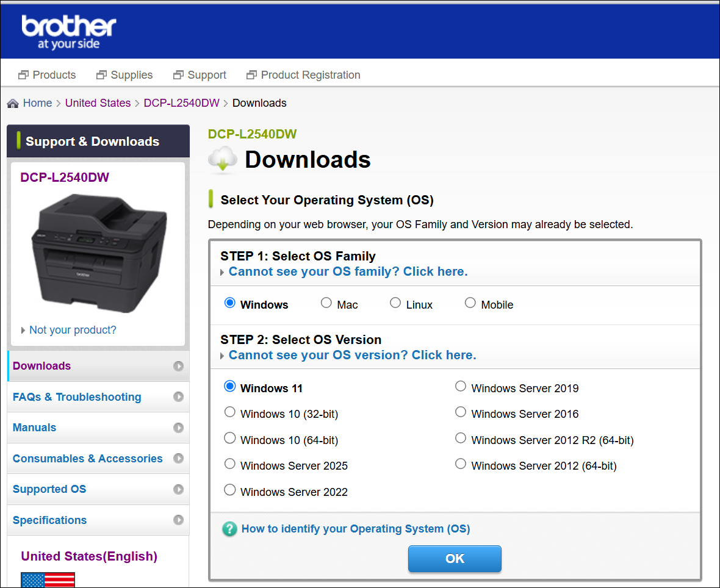The width and height of the screenshot is (720, 588).
Task: Click the green DCP-L2540DW heading above Downloads
Action: 252,134
